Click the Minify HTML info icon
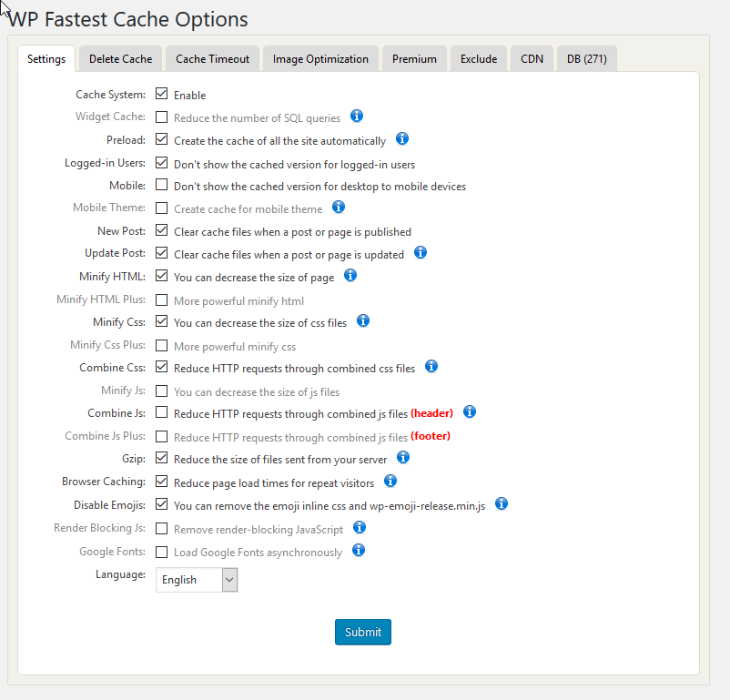The height and width of the screenshot is (700, 730). [x=350, y=275]
